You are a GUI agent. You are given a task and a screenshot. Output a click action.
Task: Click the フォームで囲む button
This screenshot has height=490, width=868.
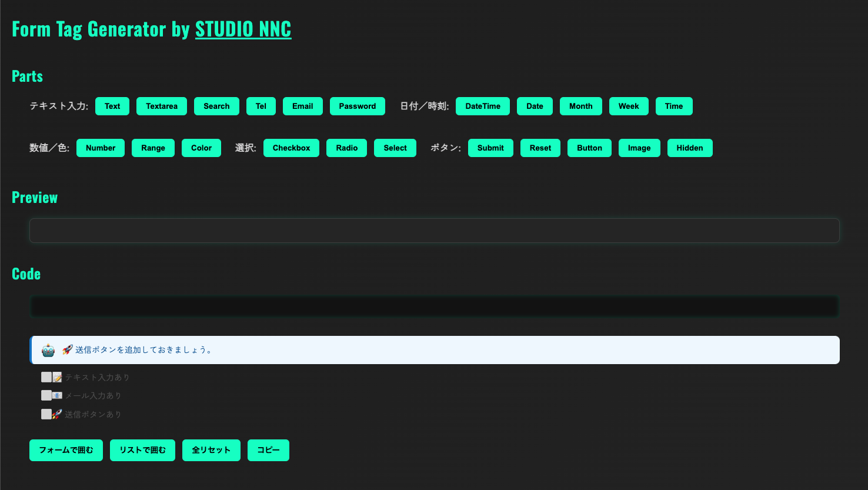click(66, 450)
